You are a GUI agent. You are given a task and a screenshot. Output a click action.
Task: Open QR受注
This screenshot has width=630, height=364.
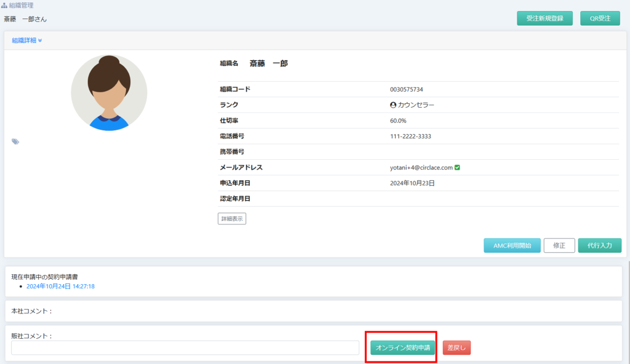[600, 18]
